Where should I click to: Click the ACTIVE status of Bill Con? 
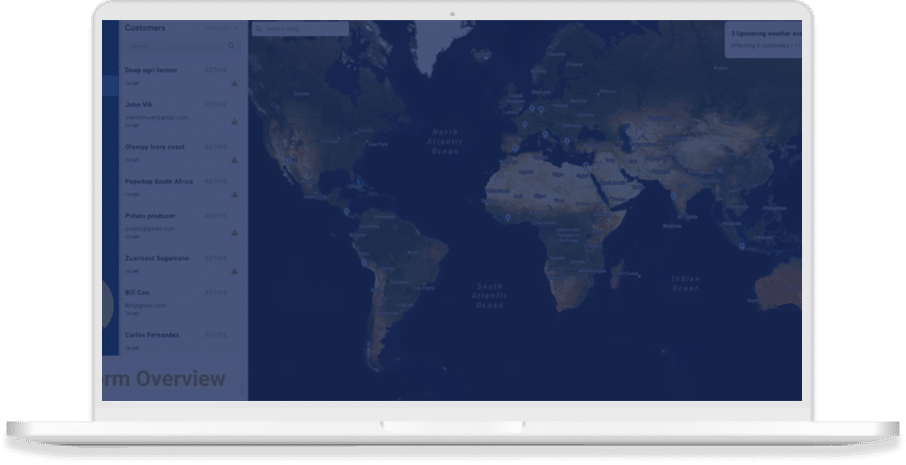click(x=216, y=293)
